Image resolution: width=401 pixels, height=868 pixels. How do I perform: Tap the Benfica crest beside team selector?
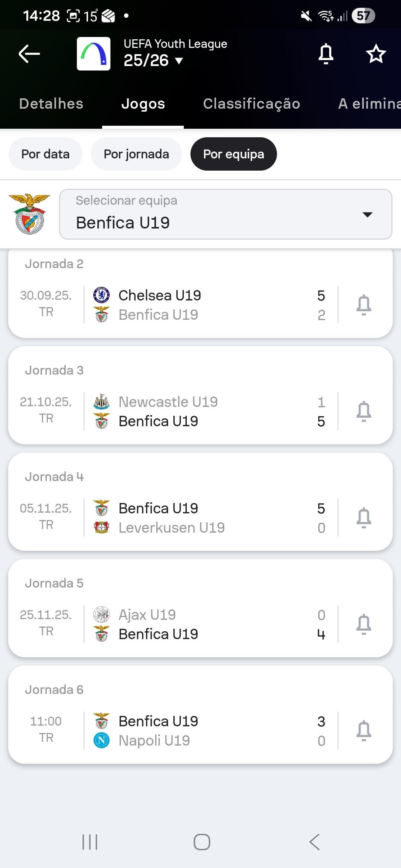pos(29,214)
